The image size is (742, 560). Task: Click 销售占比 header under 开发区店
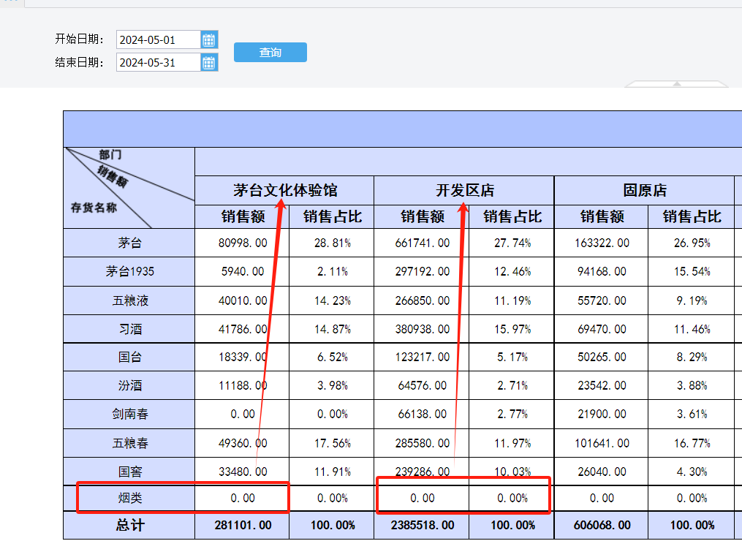[x=512, y=216]
